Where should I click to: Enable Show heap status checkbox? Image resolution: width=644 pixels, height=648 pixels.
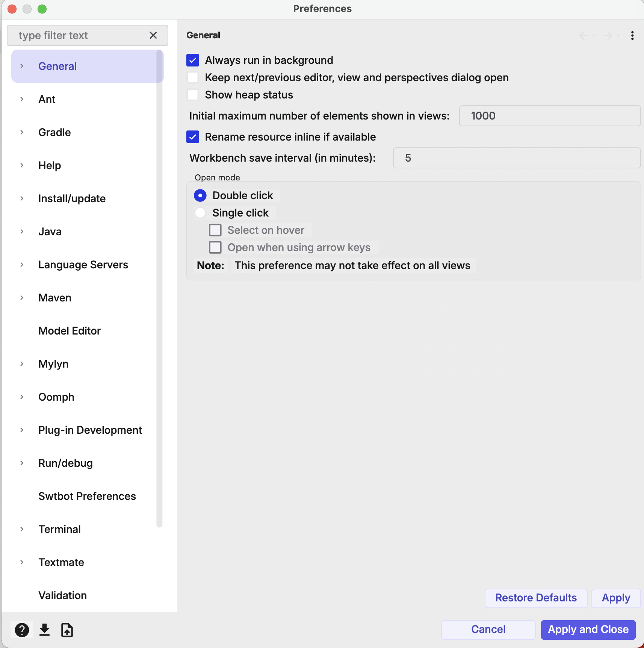[x=193, y=95]
